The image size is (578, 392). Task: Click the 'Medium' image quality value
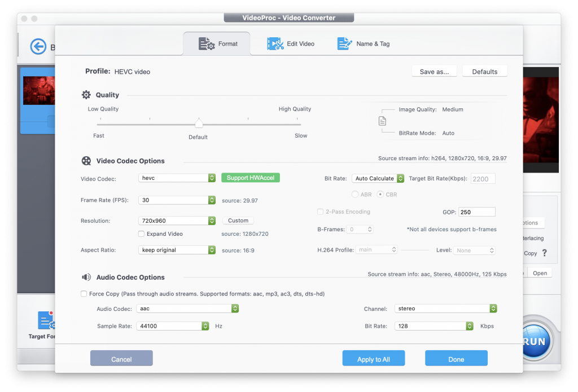(452, 109)
